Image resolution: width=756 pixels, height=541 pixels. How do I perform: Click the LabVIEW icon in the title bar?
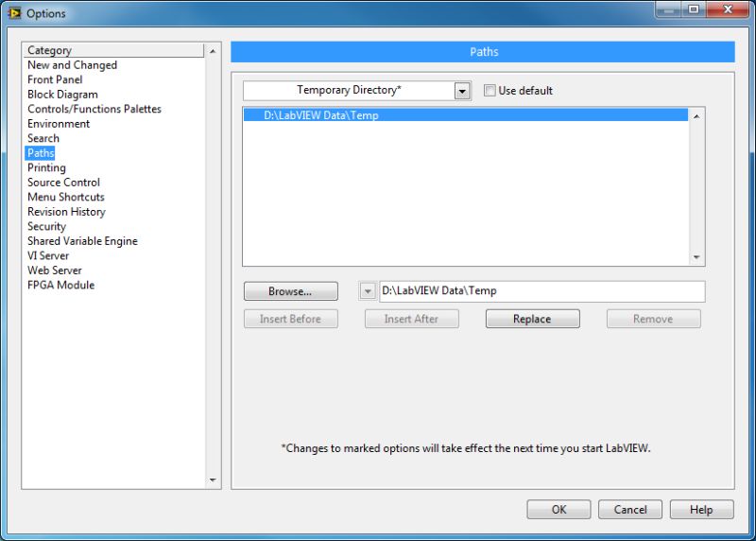coord(14,13)
